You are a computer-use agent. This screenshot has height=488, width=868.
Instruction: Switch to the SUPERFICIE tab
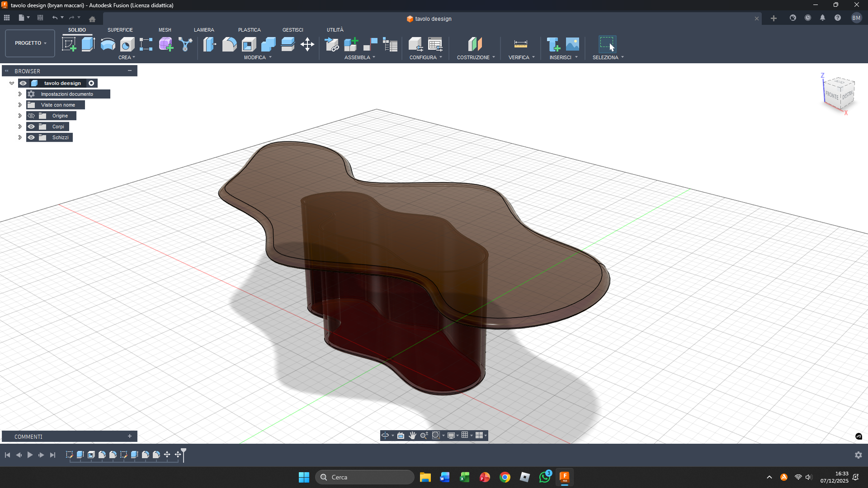click(120, 30)
